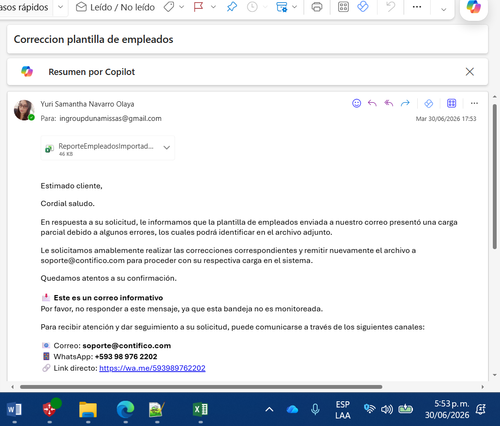Click the message scroll up arrow
Screen dimensions: 500x426
[x=495, y=97]
